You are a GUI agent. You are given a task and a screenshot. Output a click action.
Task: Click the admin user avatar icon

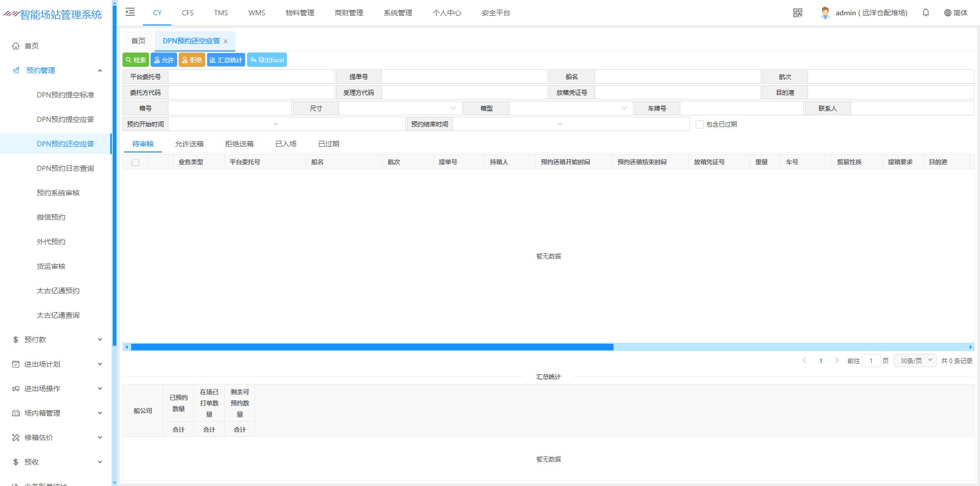pos(825,13)
